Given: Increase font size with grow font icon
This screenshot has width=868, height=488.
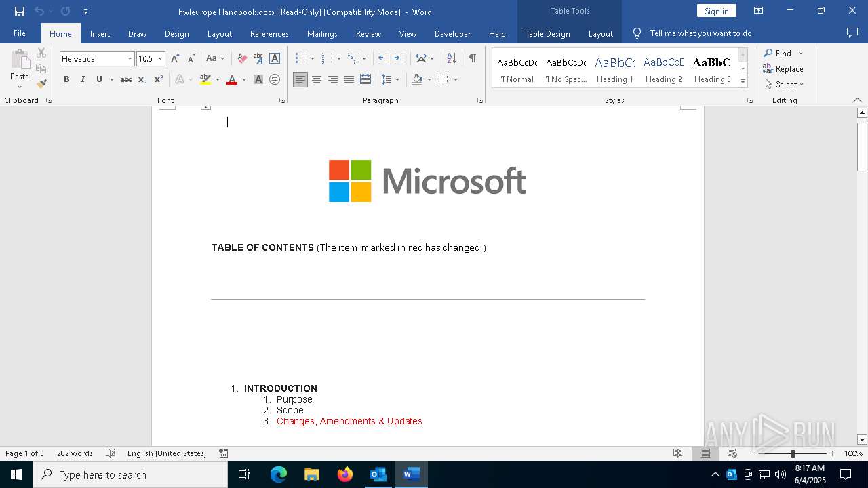Looking at the screenshot, I should click(175, 58).
